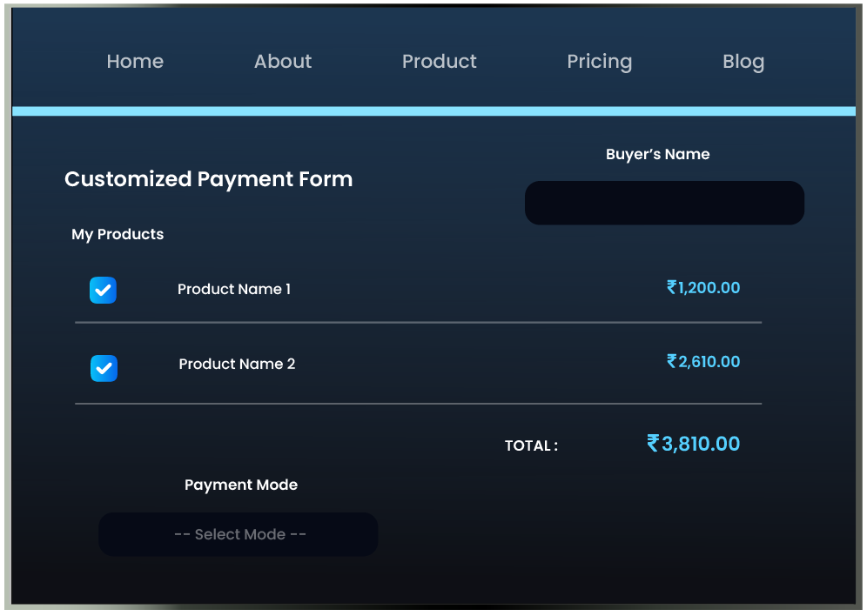Click the Product Name 2 label

tap(237, 364)
